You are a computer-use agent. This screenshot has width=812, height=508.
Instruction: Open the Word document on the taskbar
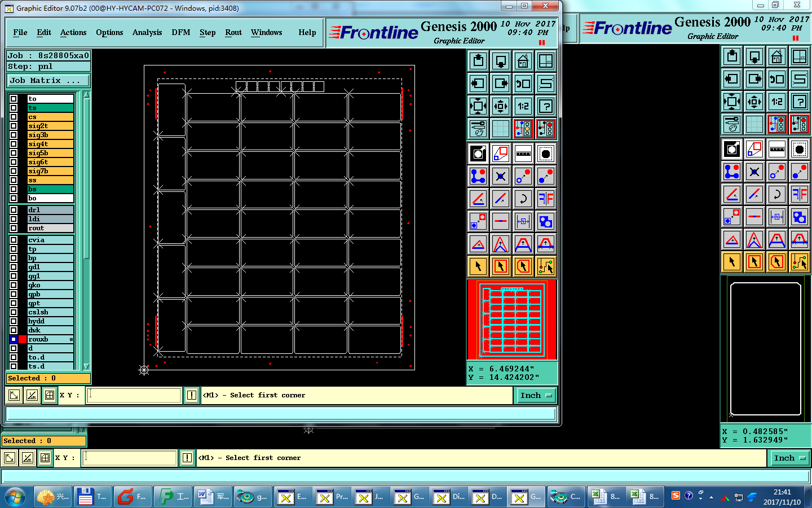click(213, 497)
